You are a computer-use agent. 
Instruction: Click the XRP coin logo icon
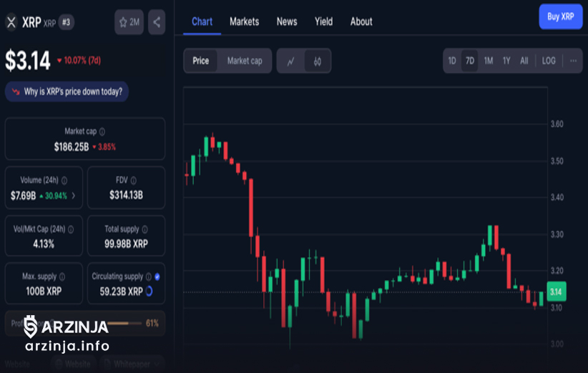[11, 22]
